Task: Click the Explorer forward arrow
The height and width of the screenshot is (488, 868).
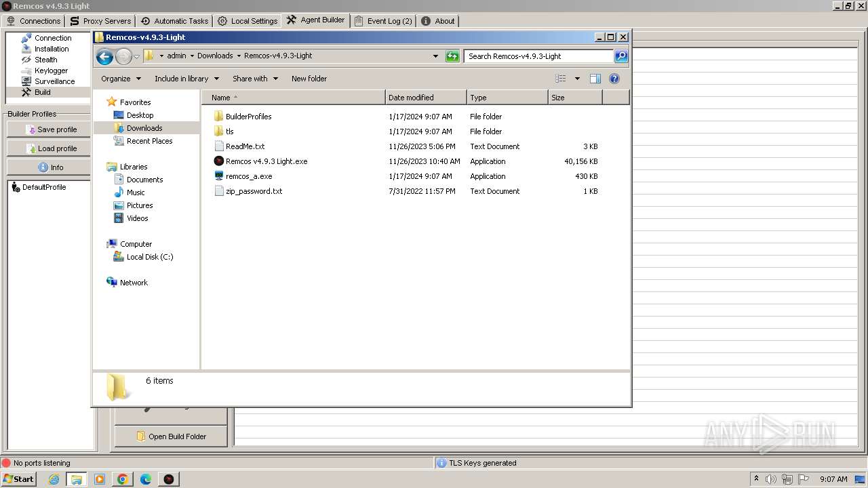Action: tap(123, 56)
